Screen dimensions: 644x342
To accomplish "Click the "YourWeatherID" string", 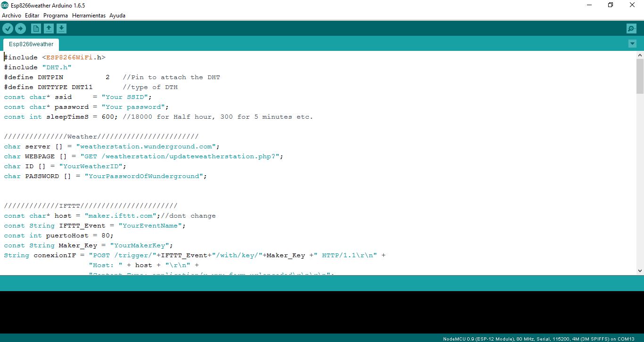I will coord(91,166).
